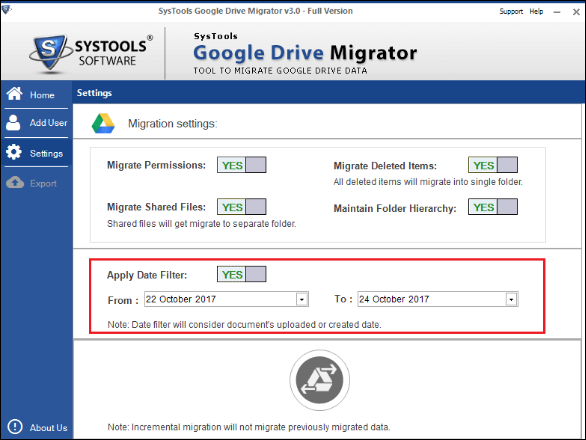This screenshot has height=440, width=586.
Task: Click the Home house icon in sidebar
Action: pyautogui.click(x=15, y=93)
